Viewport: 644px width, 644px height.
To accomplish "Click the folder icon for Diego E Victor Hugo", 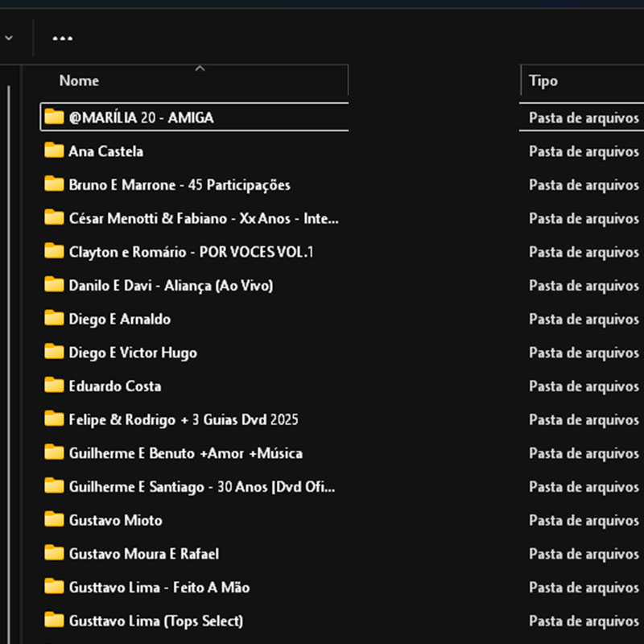I will point(54,352).
